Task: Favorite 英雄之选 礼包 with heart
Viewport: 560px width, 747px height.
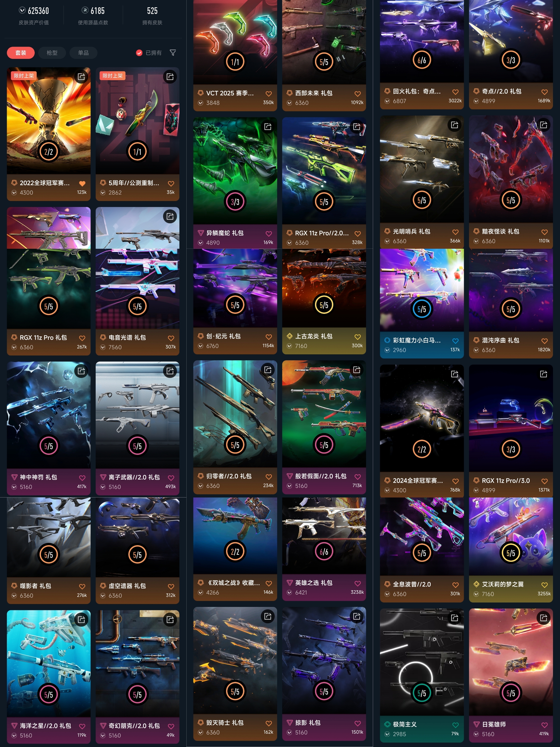Action: point(358,583)
